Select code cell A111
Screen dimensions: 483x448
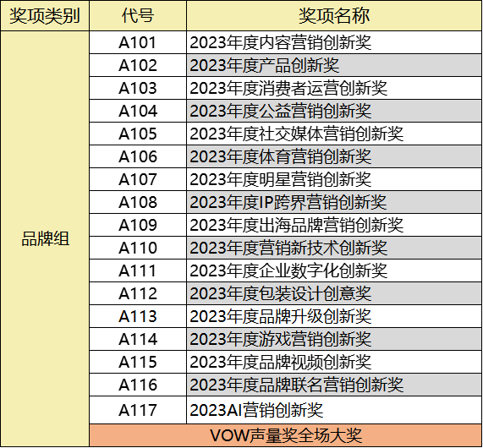coord(138,270)
